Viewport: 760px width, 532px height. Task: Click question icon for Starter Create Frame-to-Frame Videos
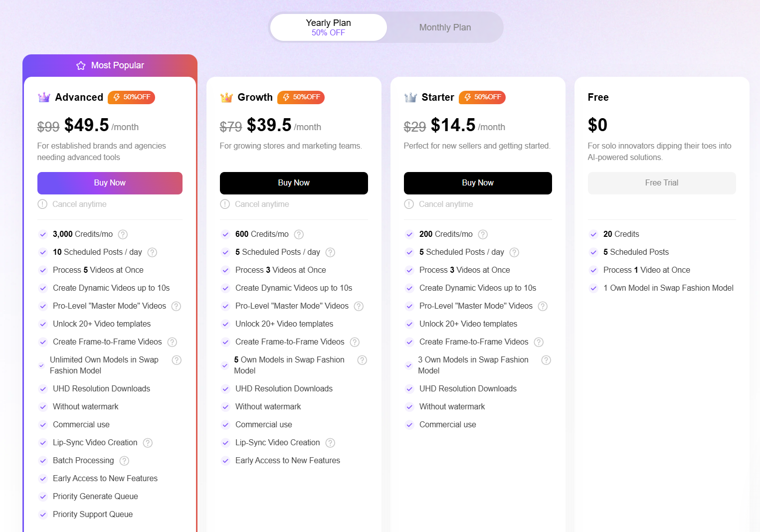point(539,342)
